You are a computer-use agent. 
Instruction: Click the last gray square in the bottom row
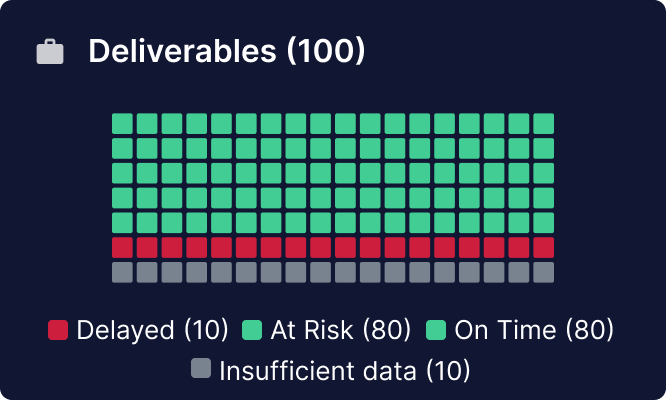[543, 272]
